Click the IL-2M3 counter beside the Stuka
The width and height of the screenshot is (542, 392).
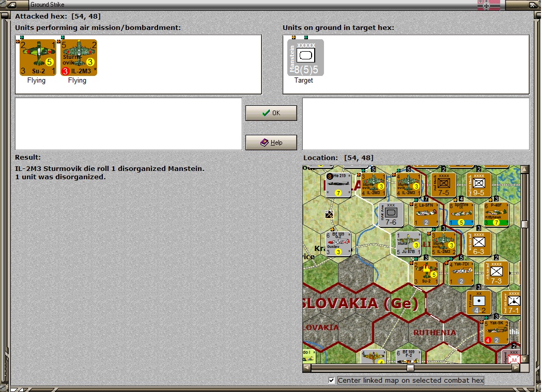pyautogui.click(x=443, y=244)
